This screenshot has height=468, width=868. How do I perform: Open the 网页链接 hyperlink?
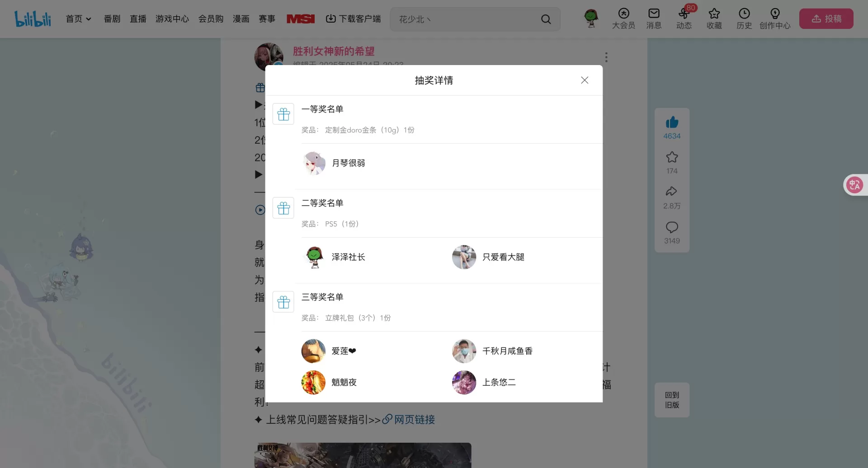click(409, 420)
